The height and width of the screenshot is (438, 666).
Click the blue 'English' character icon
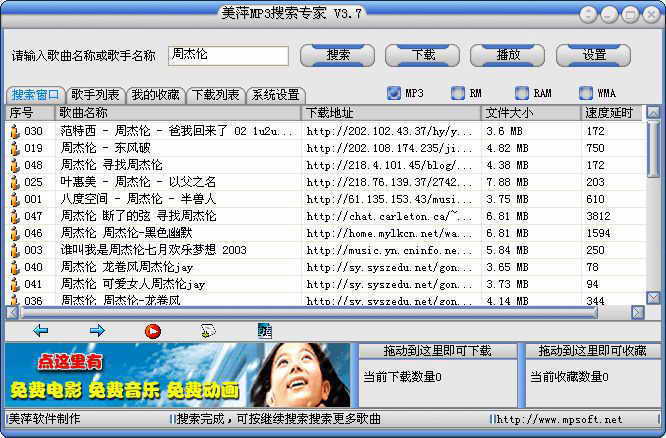point(264,330)
